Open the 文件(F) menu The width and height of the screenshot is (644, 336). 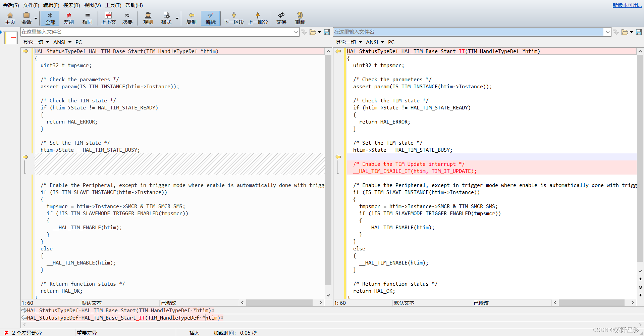point(31,5)
